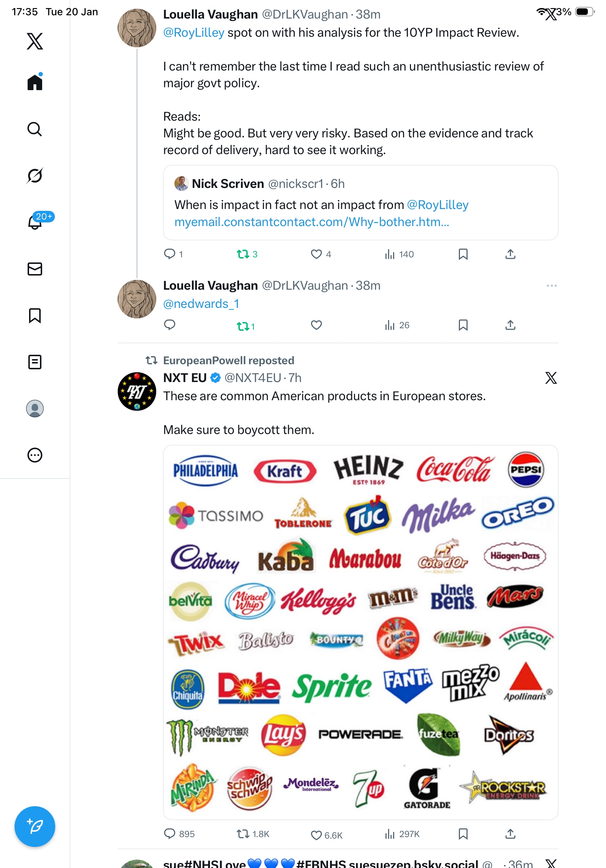The image size is (606, 868).
Task: Click the X logo at sidebar top
Action: [35, 41]
